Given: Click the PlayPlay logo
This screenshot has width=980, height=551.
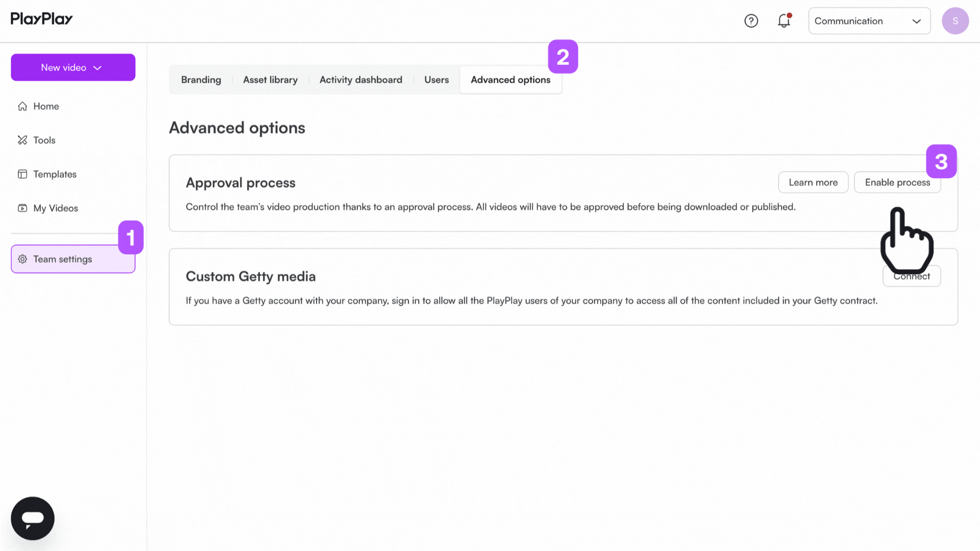Looking at the screenshot, I should coord(42,19).
